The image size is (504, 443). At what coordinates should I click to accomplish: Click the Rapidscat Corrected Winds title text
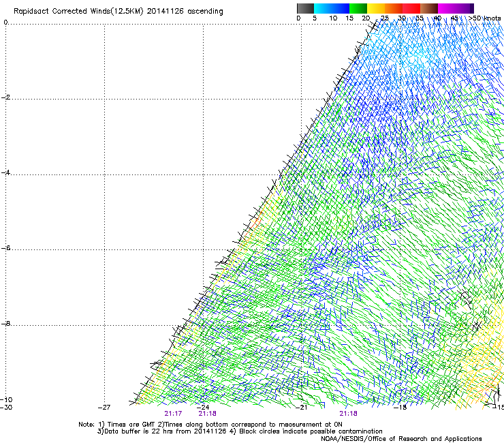pos(119,12)
